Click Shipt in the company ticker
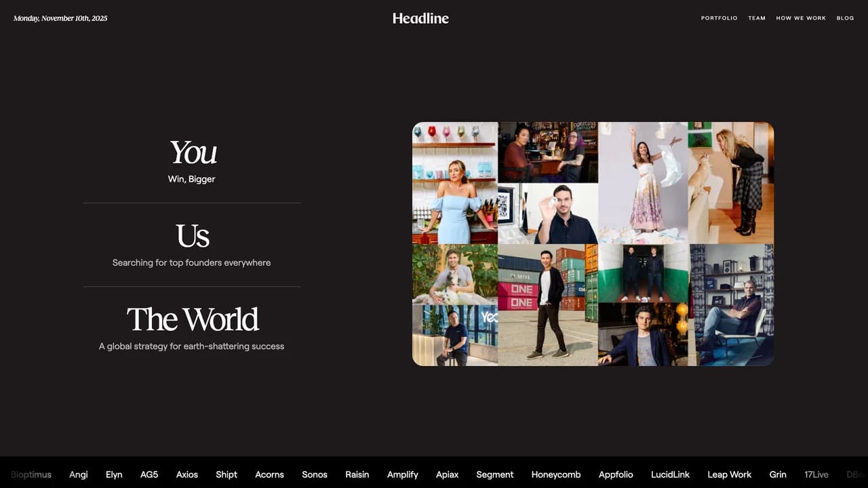Image resolution: width=868 pixels, height=488 pixels. point(226,474)
